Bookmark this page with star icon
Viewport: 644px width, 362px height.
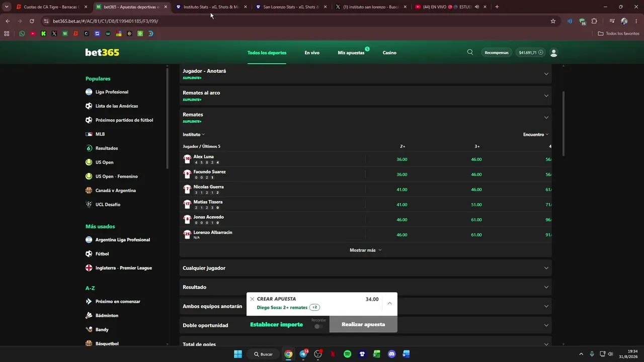click(553, 21)
